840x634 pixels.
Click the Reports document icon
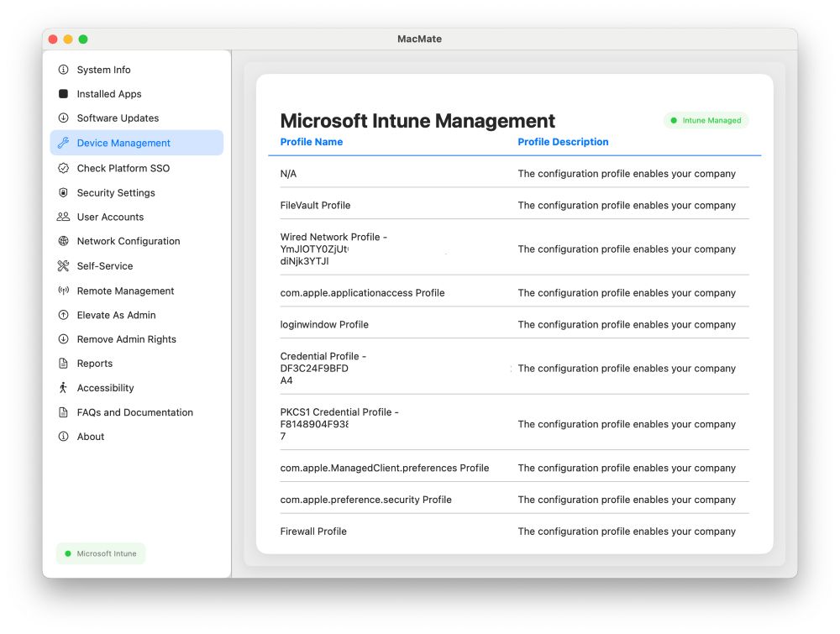(x=63, y=363)
